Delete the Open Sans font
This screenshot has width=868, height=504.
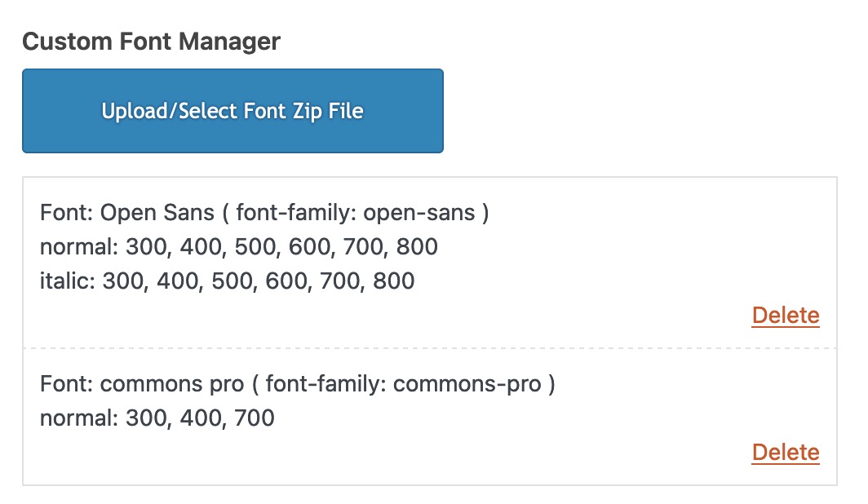pos(785,316)
